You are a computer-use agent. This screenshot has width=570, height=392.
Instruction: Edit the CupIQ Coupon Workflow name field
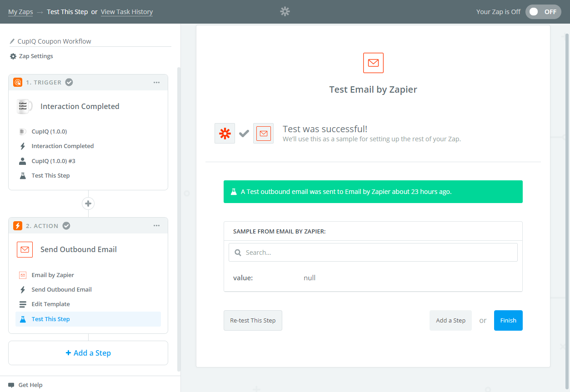[x=90, y=41]
